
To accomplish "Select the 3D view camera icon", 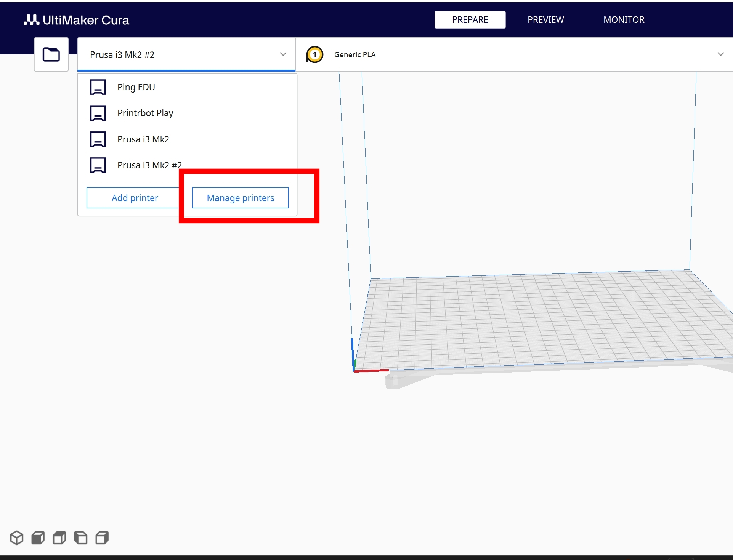I will pyautogui.click(x=17, y=538).
